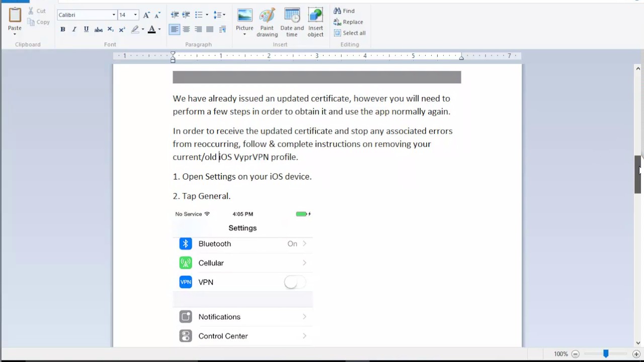Click the 100% zoom level text
The width and height of the screenshot is (644, 362).
pos(561,354)
